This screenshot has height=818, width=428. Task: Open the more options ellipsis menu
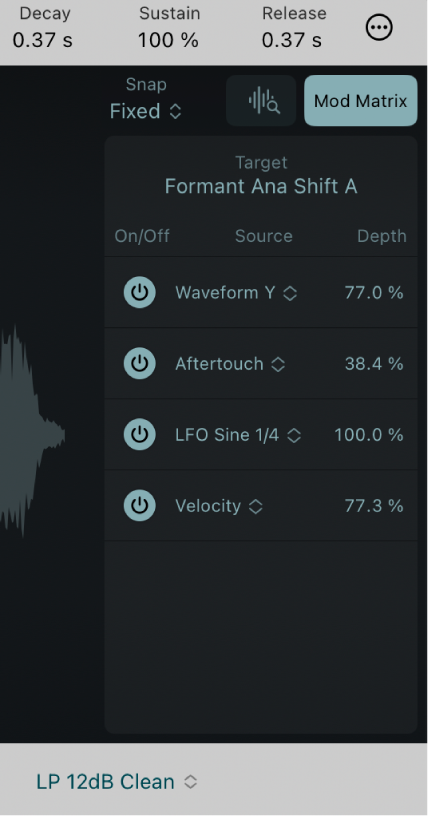pyautogui.click(x=379, y=28)
